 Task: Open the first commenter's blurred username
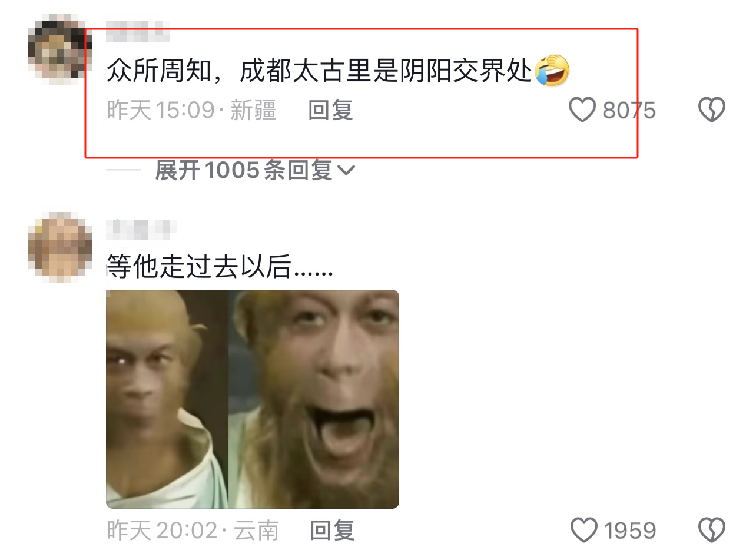point(138,31)
